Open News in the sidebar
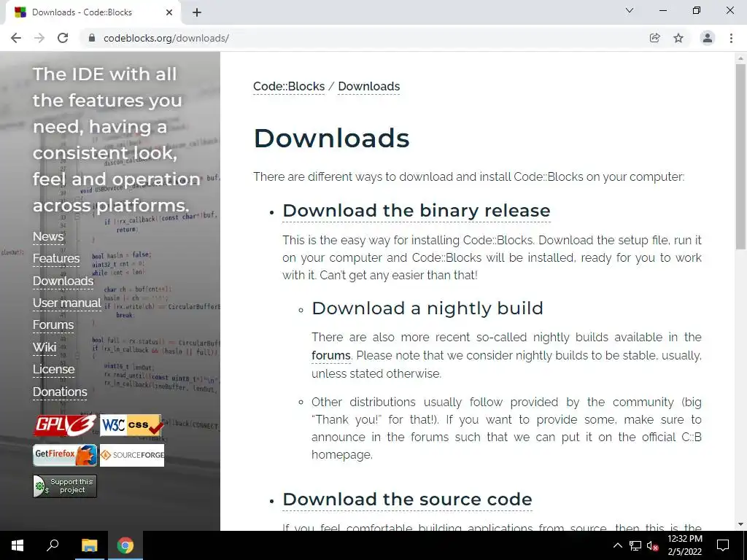Viewport: 747px width, 560px height. point(48,236)
